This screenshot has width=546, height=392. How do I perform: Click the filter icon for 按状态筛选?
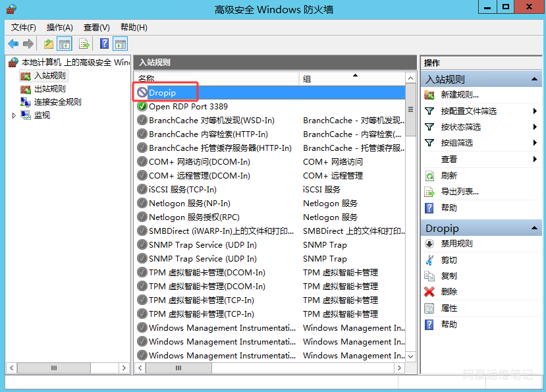(x=429, y=127)
